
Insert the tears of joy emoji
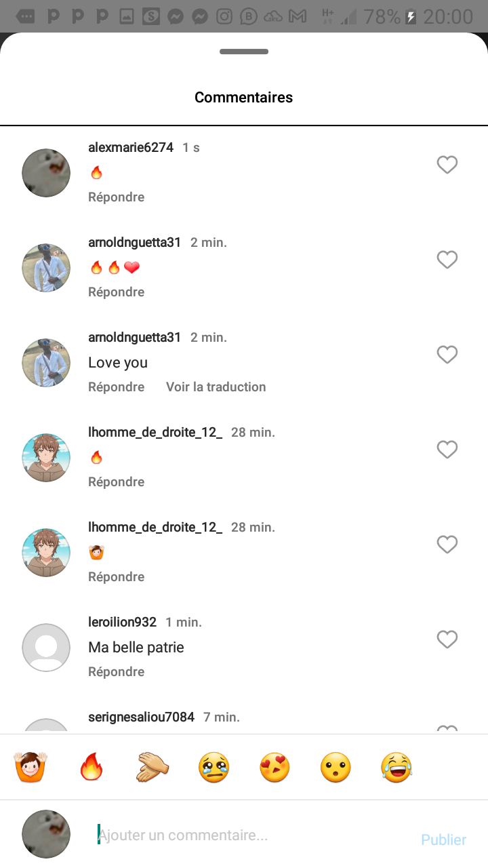pos(396,768)
